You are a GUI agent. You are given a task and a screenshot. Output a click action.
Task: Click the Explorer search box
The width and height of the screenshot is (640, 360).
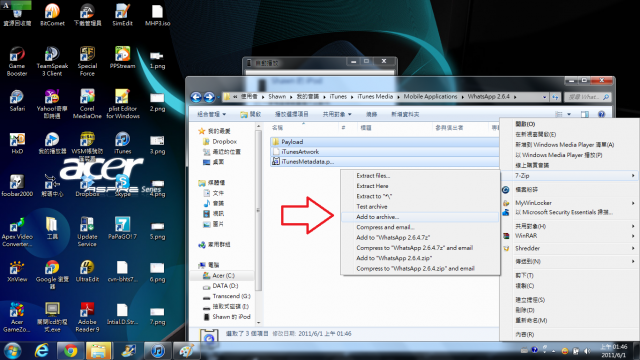587,97
